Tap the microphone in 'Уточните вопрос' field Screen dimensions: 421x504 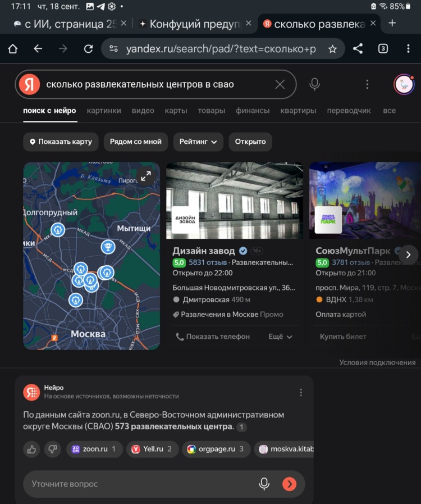coord(264,484)
